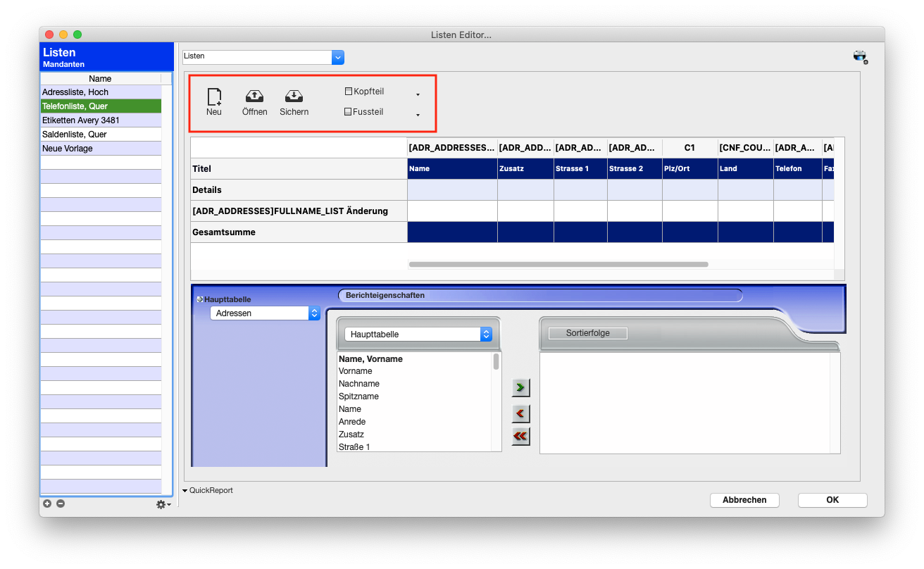The width and height of the screenshot is (924, 569).
Task: Remove a list with the minus icon
Action: point(61,504)
